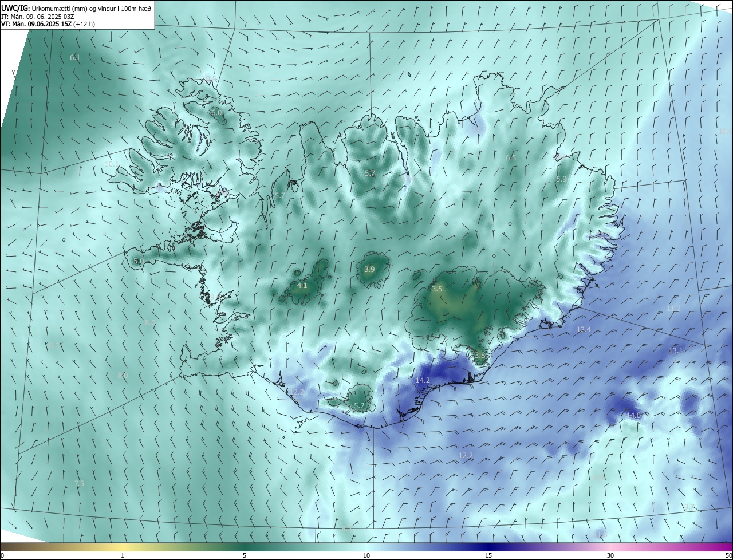Select the 14.0 value label
Image resolution: width=733 pixels, height=560 pixels.
[x=633, y=416]
